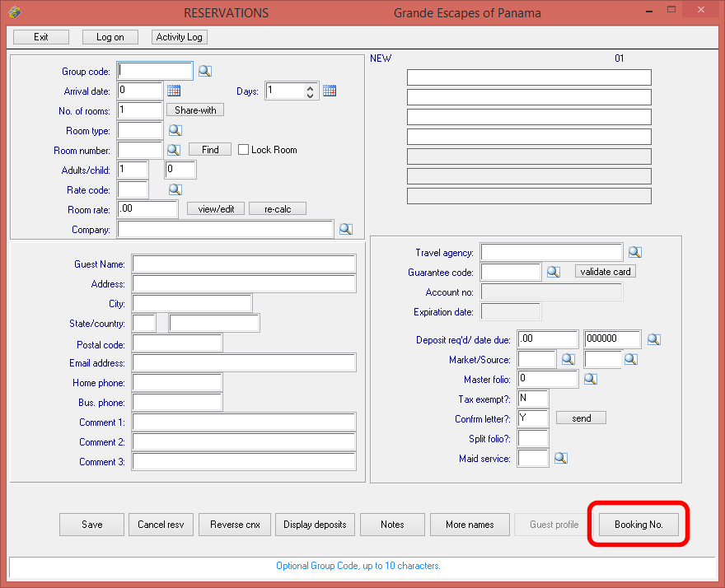Click the Exit button
Viewport: 725px width, 588px height.
[41, 37]
